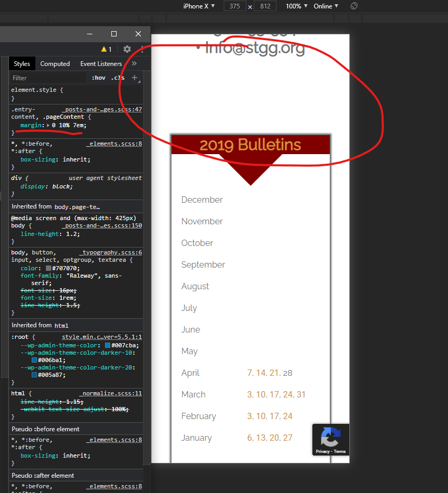Click the rotate device orientation icon
448x493 pixels.
click(x=354, y=6)
